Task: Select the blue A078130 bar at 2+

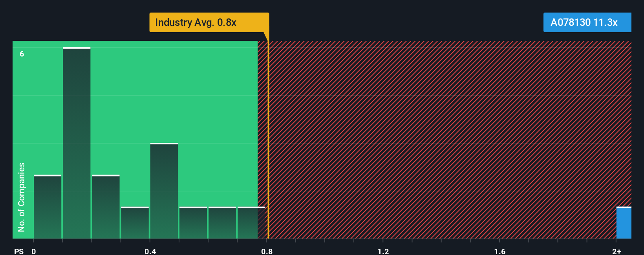Action: [624, 222]
